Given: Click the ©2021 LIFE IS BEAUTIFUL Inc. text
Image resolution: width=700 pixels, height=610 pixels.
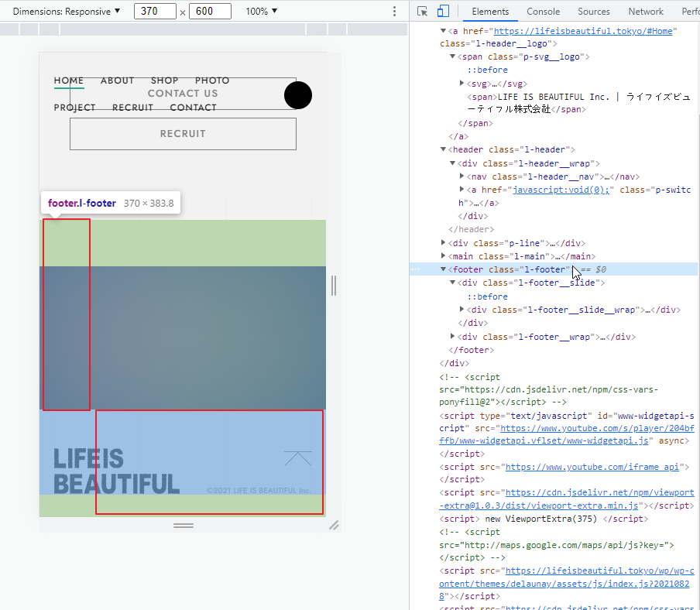Looking at the screenshot, I should coord(259,491).
